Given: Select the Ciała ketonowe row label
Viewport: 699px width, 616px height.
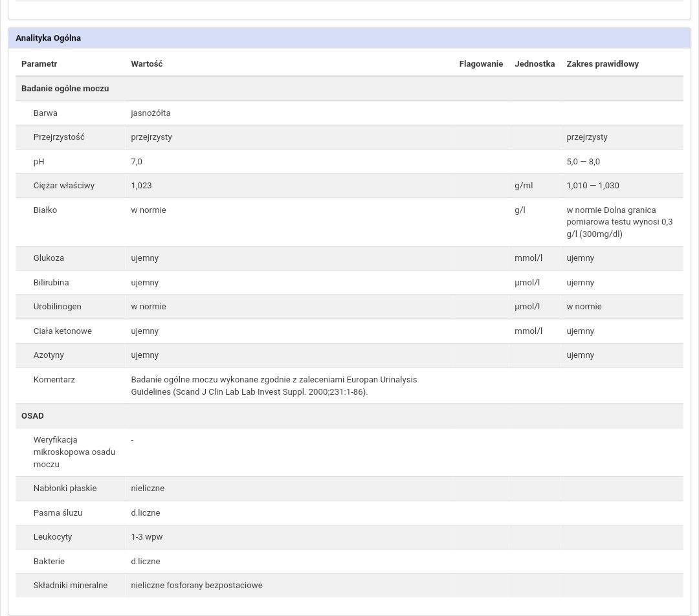Looking at the screenshot, I should pos(62,331).
